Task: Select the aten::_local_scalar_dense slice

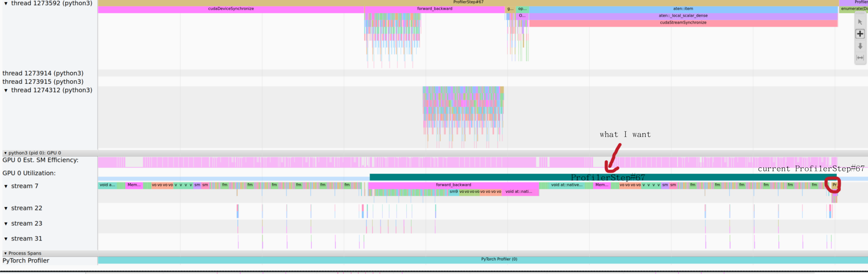Action: (683, 16)
